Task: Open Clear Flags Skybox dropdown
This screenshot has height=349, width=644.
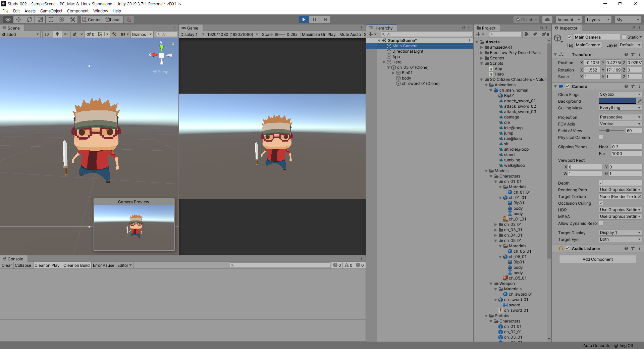Action: 621,94
